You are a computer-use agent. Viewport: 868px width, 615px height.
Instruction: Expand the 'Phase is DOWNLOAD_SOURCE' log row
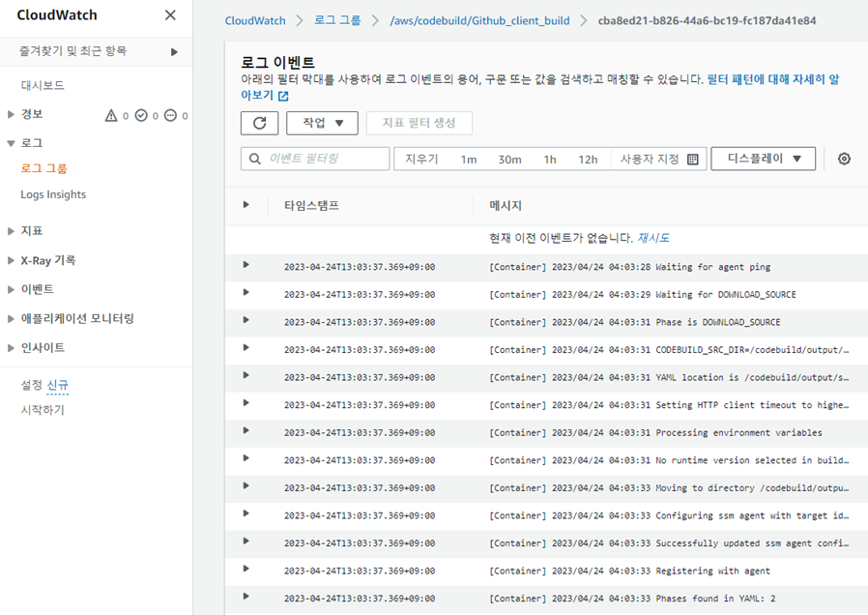pos(246,320)
